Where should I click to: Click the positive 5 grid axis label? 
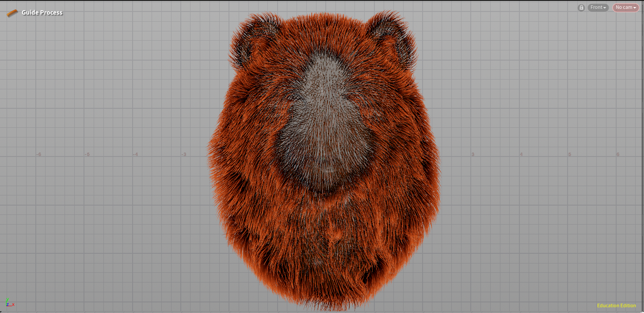click(570, 154)
